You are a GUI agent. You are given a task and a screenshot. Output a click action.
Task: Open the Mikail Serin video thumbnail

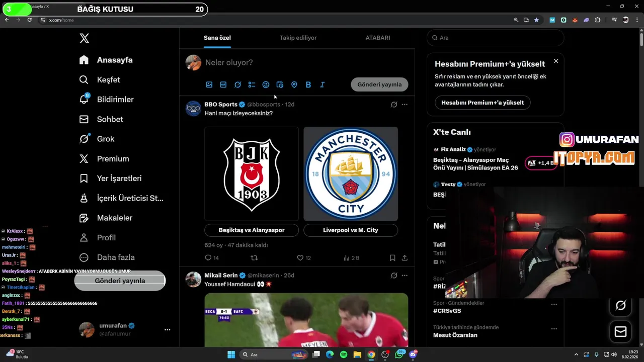click(x=306, y=320)
